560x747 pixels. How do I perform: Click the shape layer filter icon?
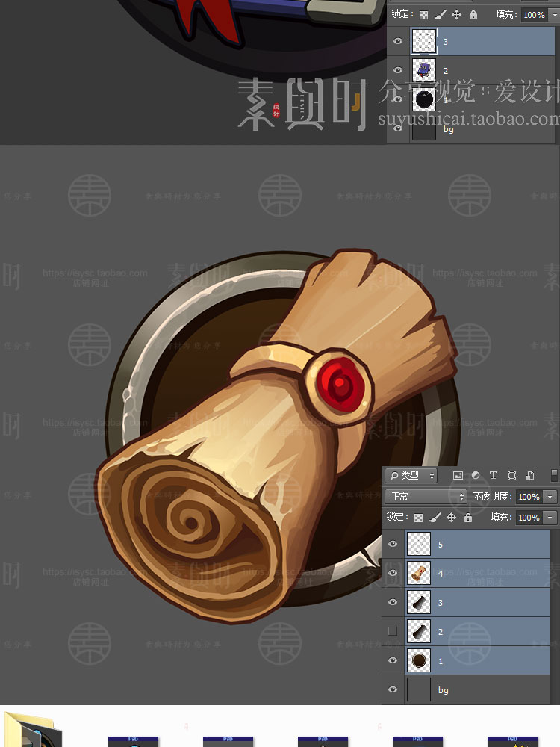[511, 475]
